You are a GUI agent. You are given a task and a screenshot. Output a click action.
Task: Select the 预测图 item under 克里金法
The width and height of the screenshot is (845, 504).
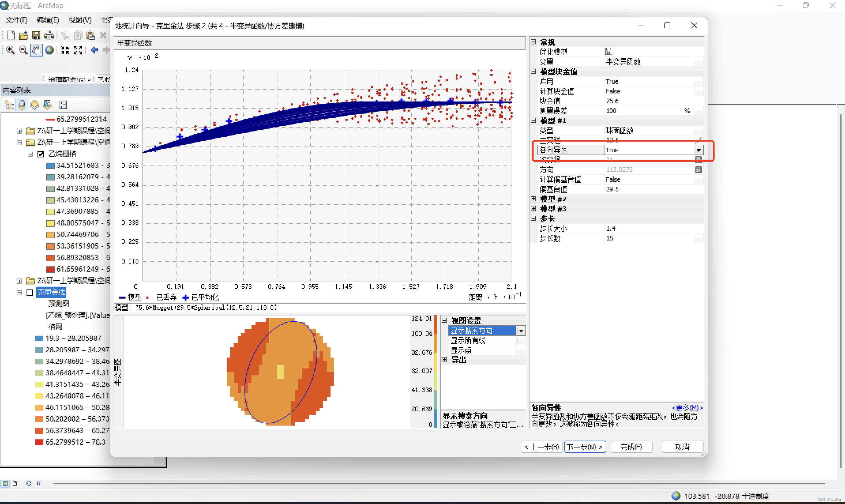click(x=59, y=304)
